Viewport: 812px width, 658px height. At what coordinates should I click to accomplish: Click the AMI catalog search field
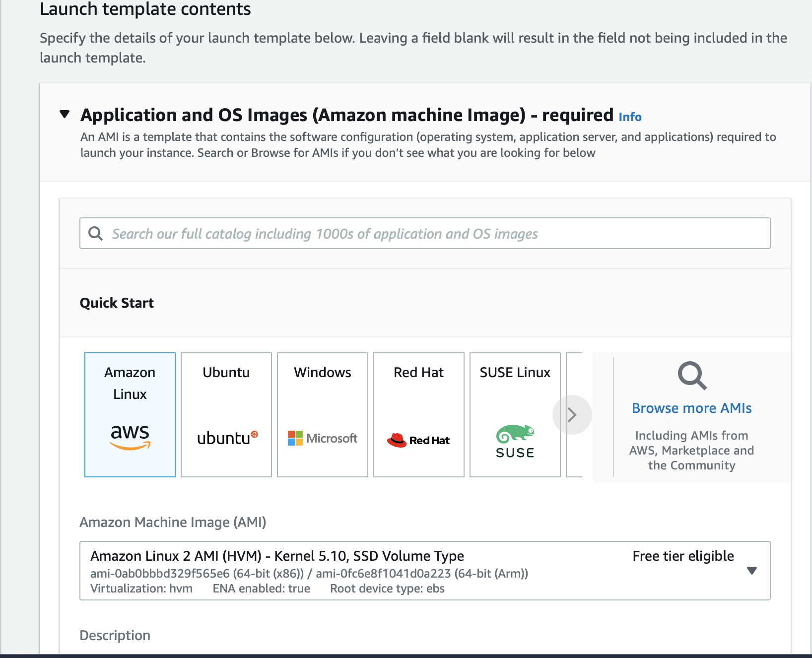click(425, 233)
